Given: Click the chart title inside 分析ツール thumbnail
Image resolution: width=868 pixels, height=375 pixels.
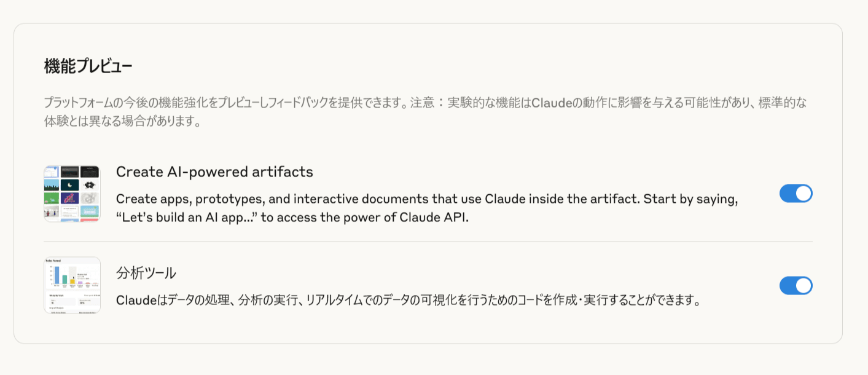Looking at the screenshot, I should (x=53, y=261).
